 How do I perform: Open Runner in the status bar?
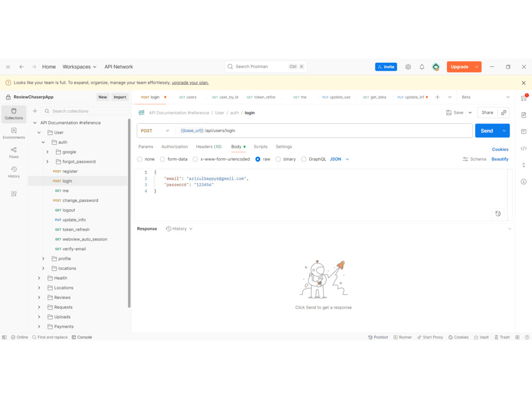[x=402, y=337]
